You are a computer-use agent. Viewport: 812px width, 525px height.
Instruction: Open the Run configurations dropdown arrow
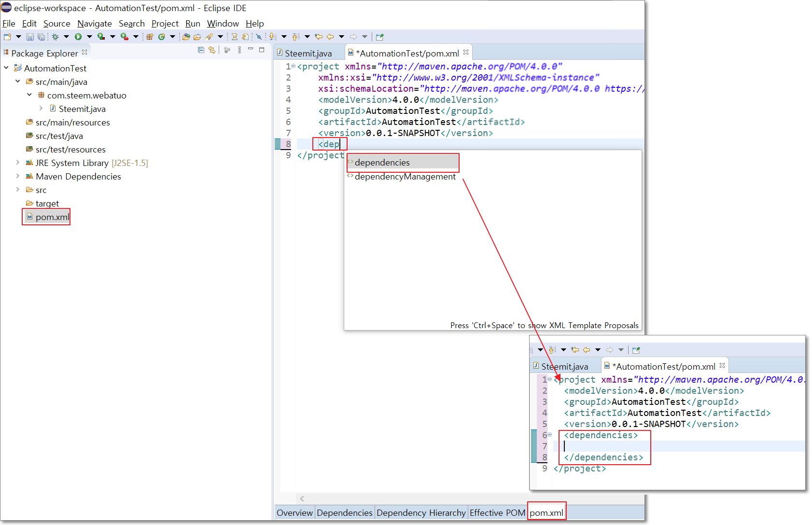coord(89,37)
